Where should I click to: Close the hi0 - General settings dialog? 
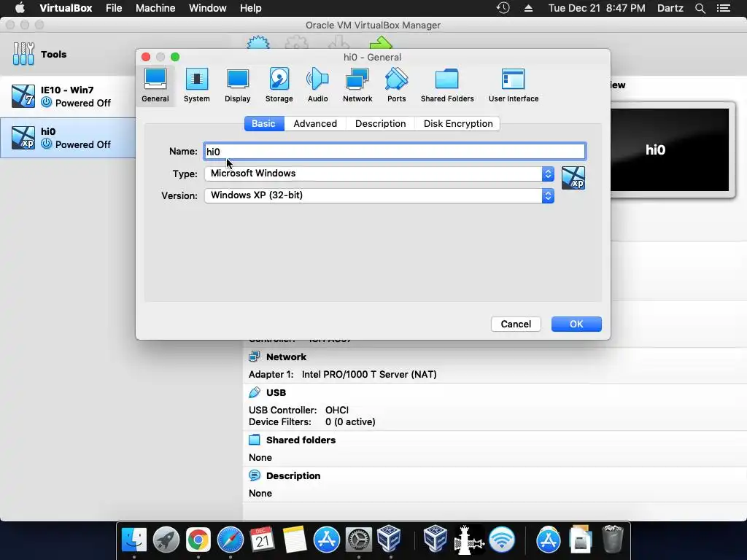point(146,57)
